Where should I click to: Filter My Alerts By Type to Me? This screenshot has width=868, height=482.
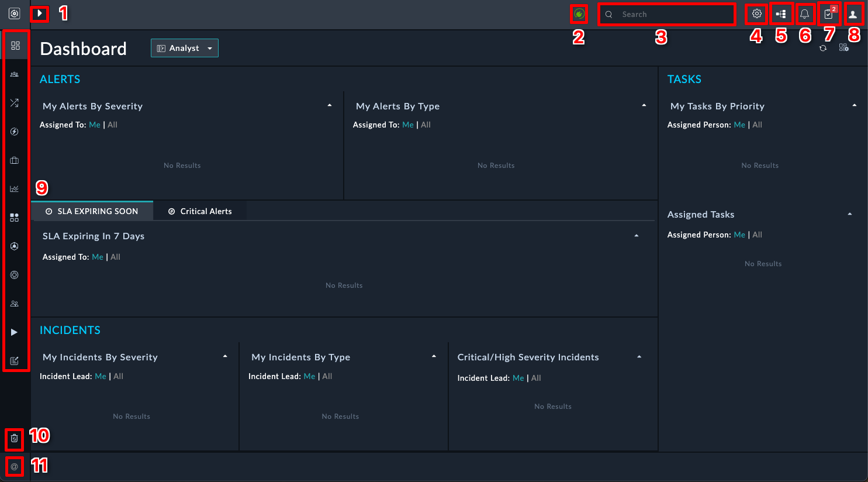point(408,125)
